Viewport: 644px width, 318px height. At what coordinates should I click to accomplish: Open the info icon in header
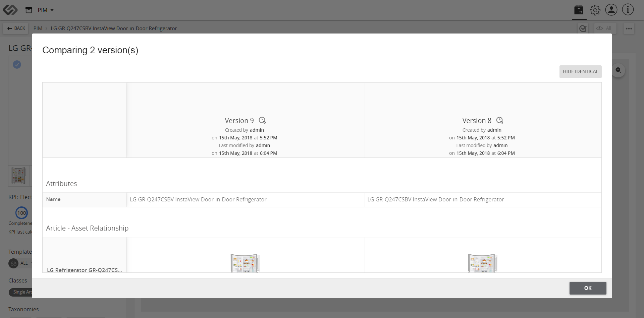click(x=628, y=10)
